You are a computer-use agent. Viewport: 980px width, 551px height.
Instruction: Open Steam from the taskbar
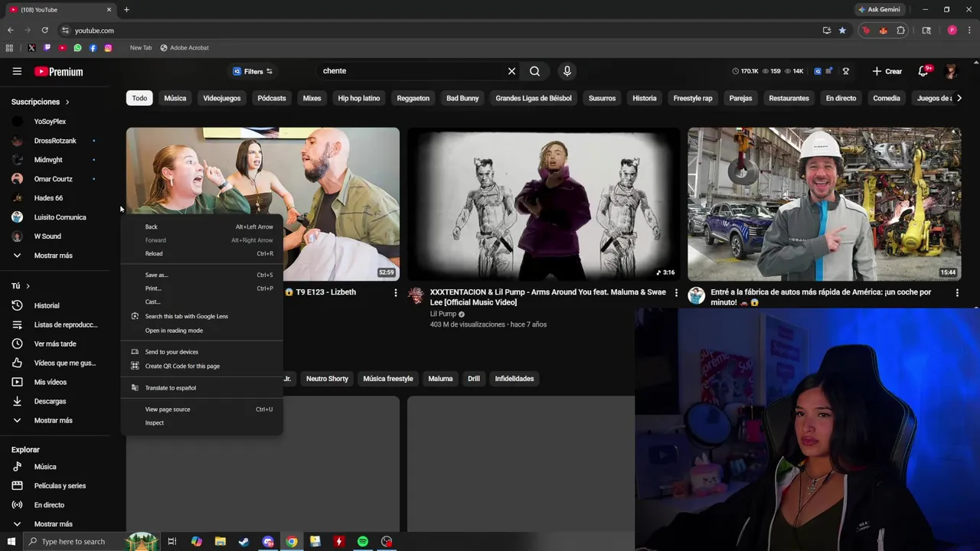tap(243, 541)
